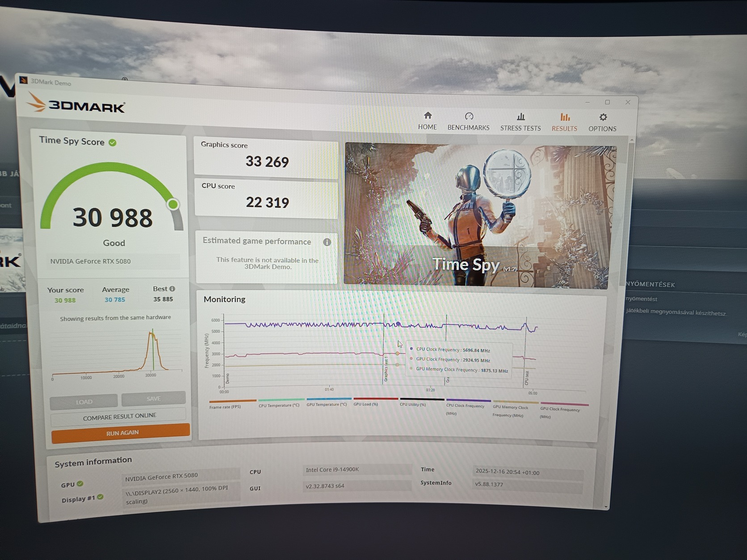The image size is (747, 560).
Task: Click the CPU test marker on the chart
Action: coord(527,378)
